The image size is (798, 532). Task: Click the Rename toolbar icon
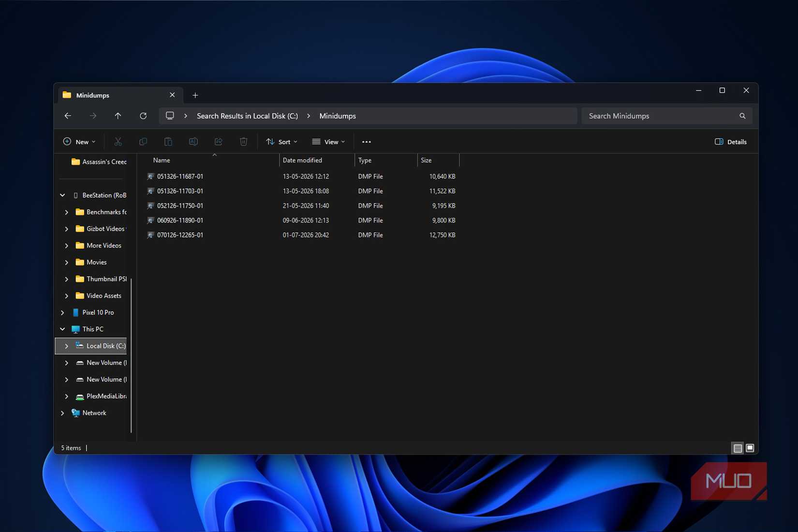[x=193, y=142]
